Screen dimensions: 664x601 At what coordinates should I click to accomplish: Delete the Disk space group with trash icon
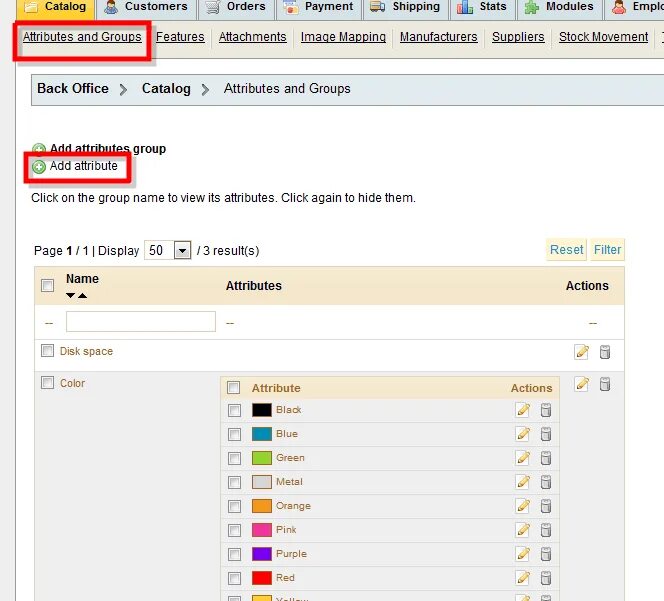click(x=605, y=352)
